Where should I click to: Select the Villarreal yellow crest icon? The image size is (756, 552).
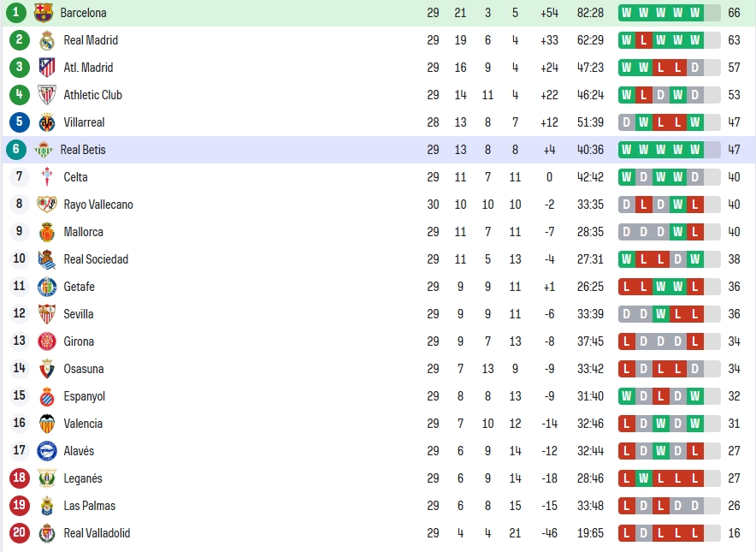[x=47, y=122]
